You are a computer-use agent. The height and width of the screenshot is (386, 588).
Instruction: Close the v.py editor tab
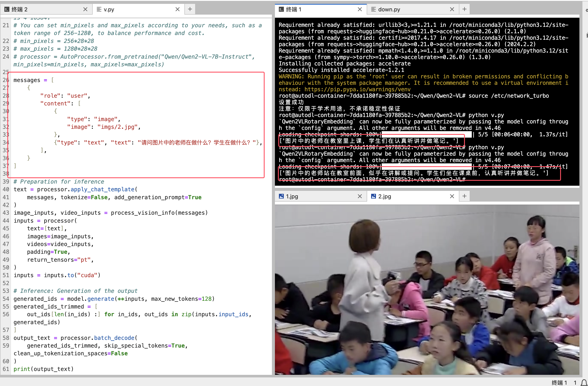(177, 9)
